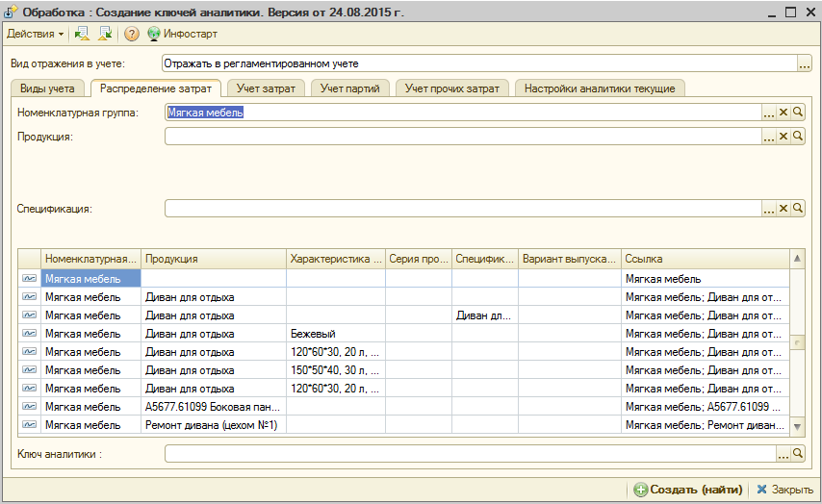Image resolution: width=822 pixels, height=504 pixels.
Task: Open the Инфостарт link in the toolbar
Action: pyautogui.click(x=183, y=34)
